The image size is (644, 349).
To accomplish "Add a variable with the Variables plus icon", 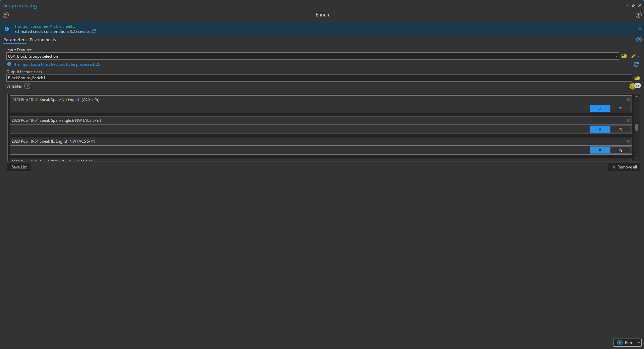I will (27, 86).
